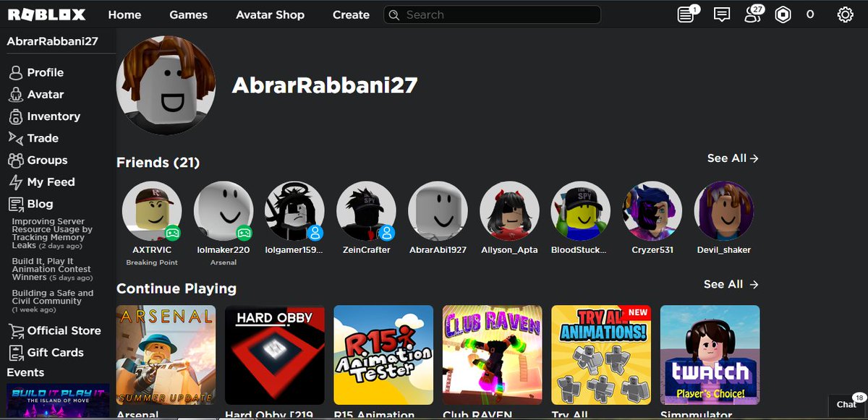Open the Chat panel button

pos(848,405)
